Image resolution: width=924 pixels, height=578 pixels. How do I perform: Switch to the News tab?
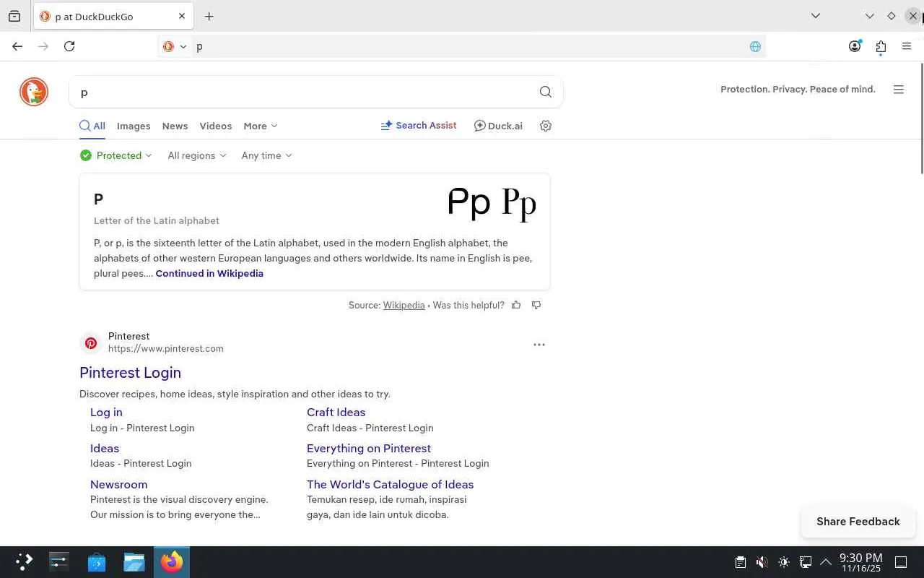coord(175,126)
